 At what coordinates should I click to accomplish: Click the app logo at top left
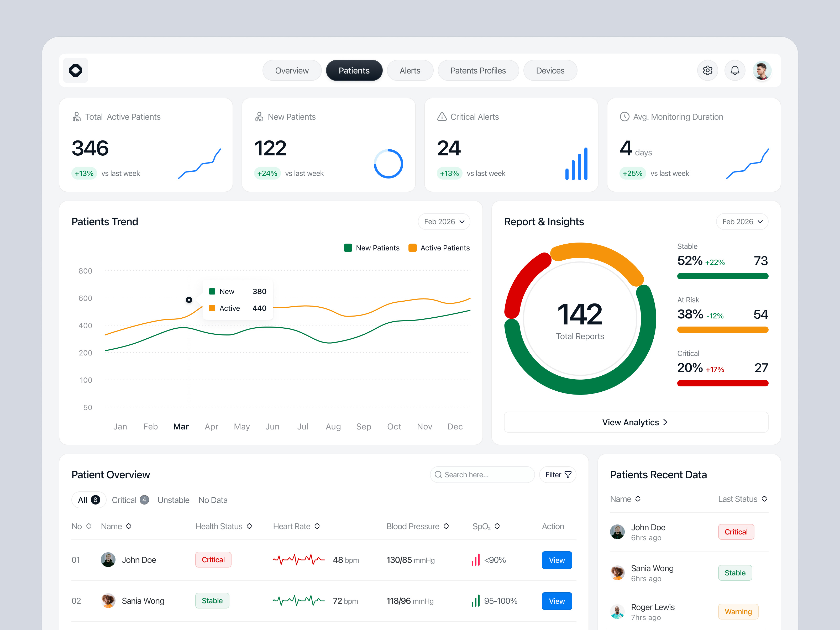point(75,70)
